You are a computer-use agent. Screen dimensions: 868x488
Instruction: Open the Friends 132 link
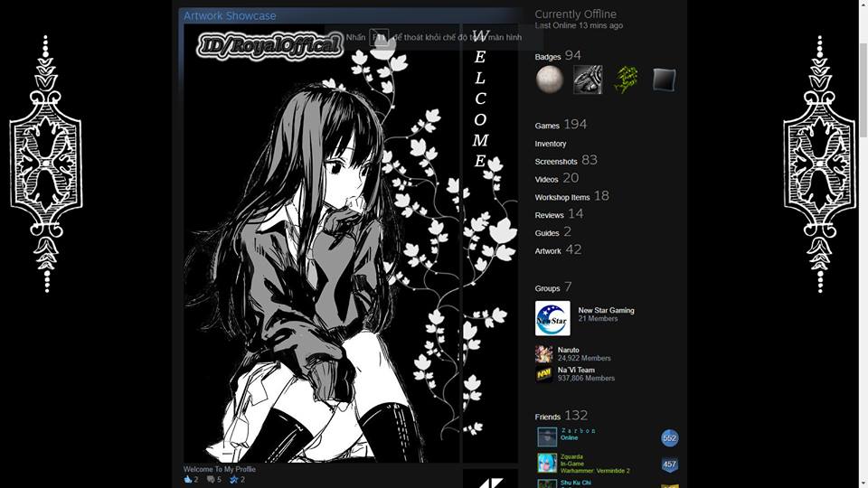tap(561, 416)
